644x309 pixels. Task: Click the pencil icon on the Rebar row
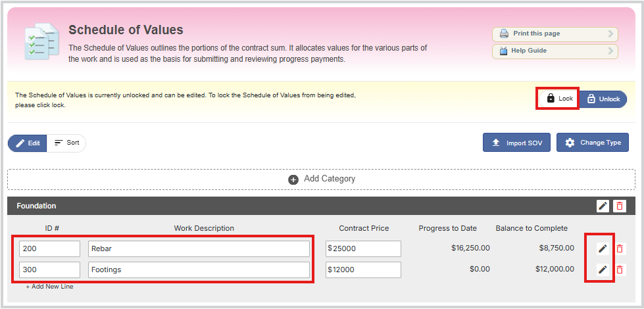[x=603, y=249]
